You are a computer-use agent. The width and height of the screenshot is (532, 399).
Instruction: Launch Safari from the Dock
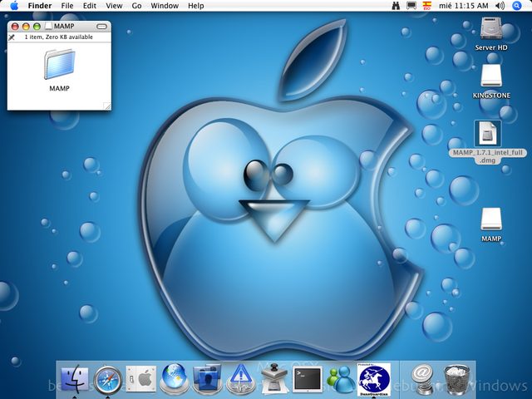point(108,380)
